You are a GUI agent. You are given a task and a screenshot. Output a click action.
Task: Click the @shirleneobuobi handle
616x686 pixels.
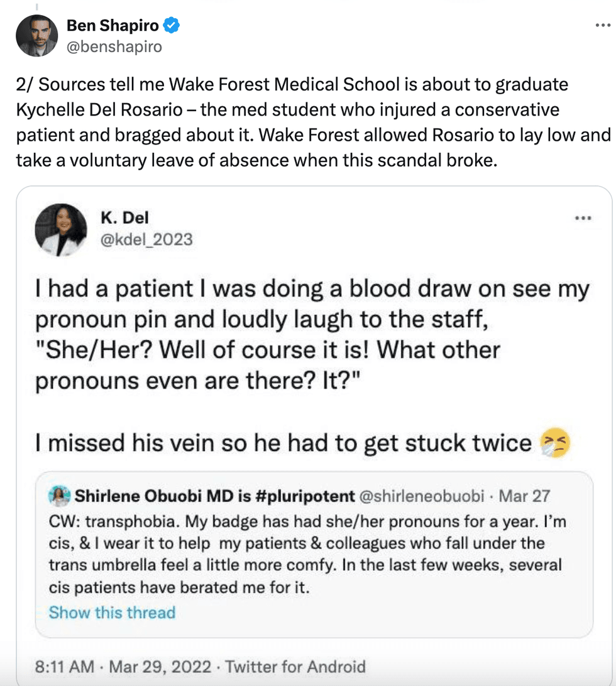click(x=422, y=496)
